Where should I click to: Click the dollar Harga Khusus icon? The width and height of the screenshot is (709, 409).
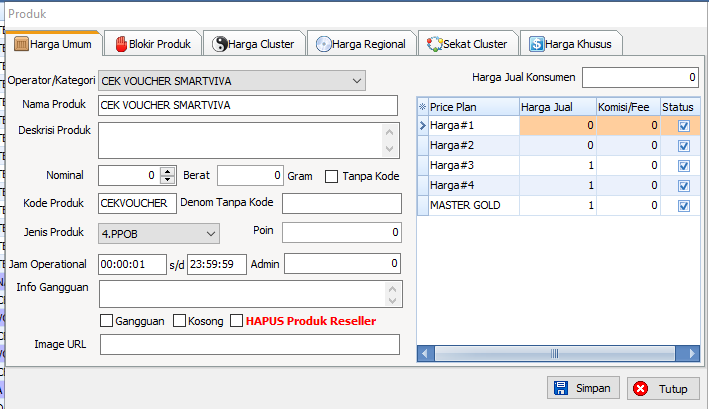(x=536, y=44)
